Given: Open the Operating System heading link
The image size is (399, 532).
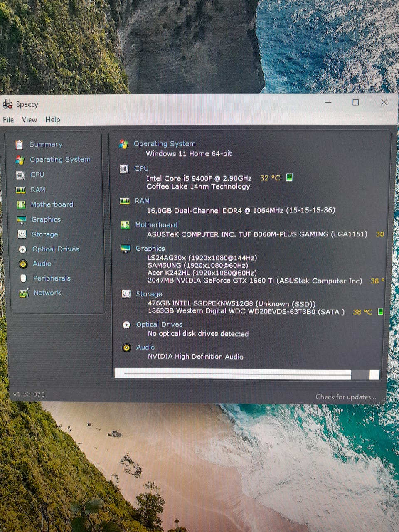Looking at the screenshot, I should pos(164,144).
